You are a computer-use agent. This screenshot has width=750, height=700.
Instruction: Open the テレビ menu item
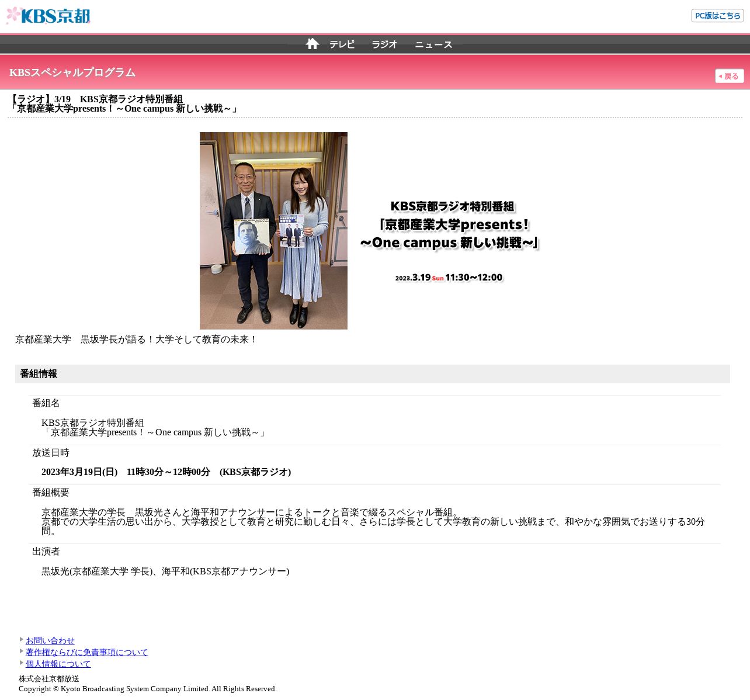pos(342,44)
